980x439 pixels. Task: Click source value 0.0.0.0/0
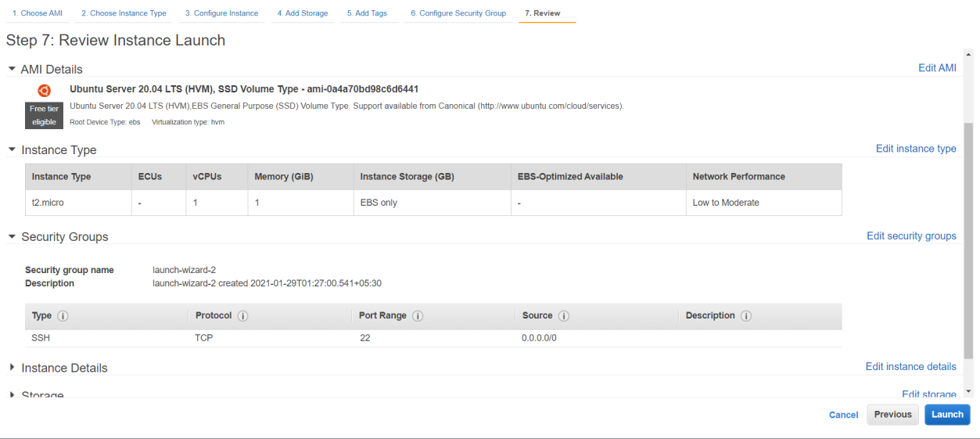[539, 338]
